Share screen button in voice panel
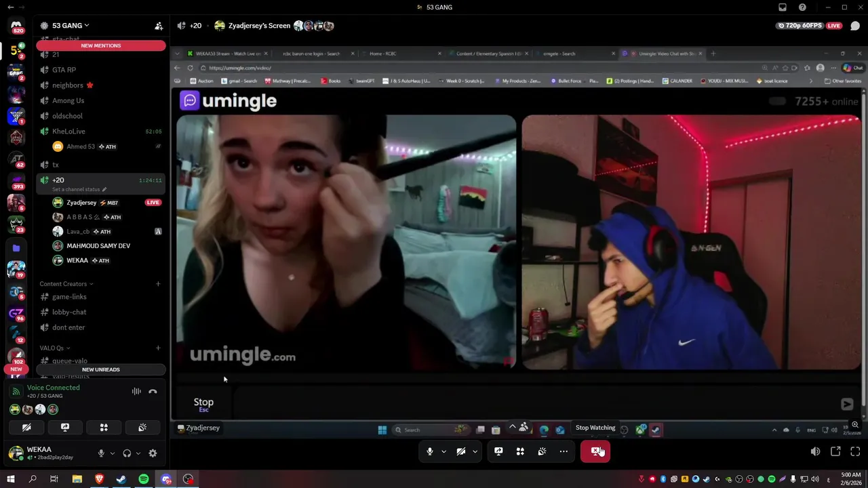 pos(65,428)
